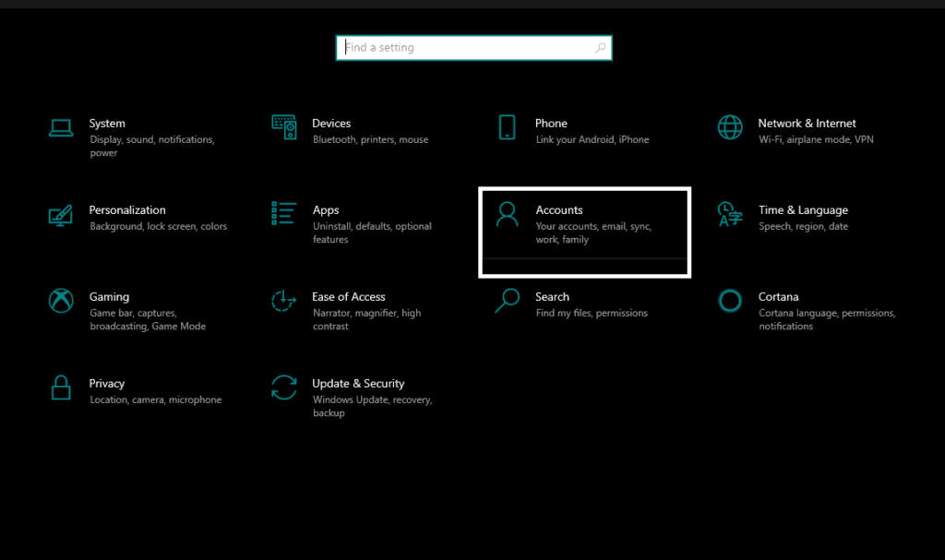
Task: Open the Personalization monitor-and-pen icon
Action: 61,215
